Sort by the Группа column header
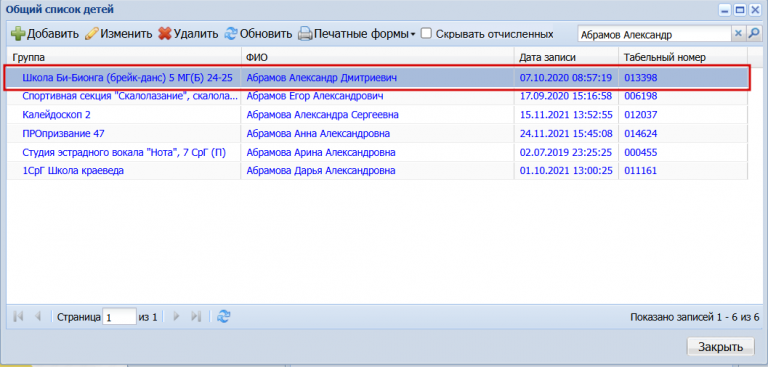 124,57
